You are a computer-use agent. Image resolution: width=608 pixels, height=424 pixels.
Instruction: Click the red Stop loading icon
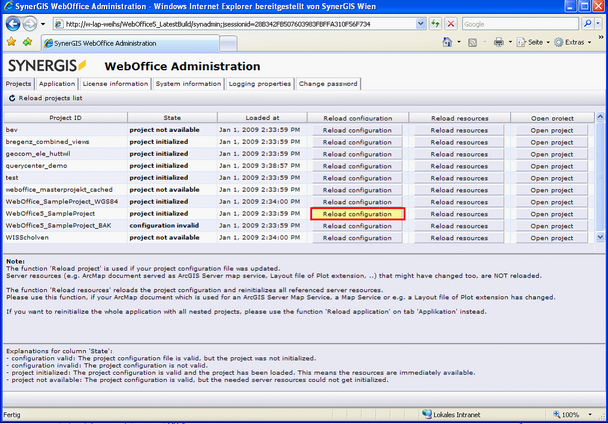coord(451,24)
